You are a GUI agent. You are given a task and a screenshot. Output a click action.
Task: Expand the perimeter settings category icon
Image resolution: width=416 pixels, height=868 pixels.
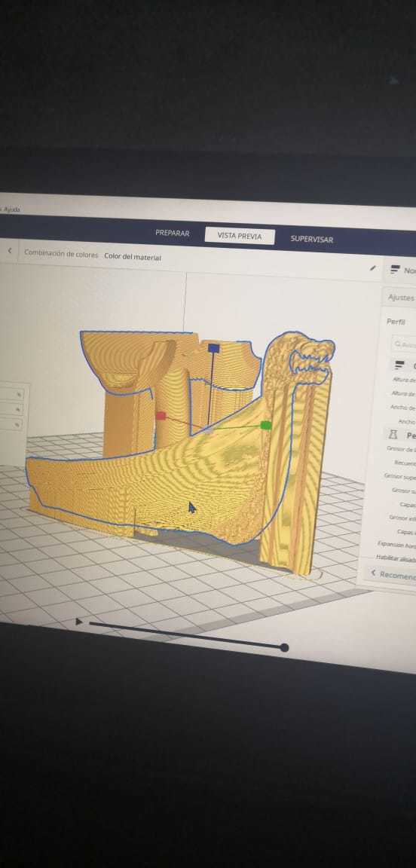coord(393,435)
